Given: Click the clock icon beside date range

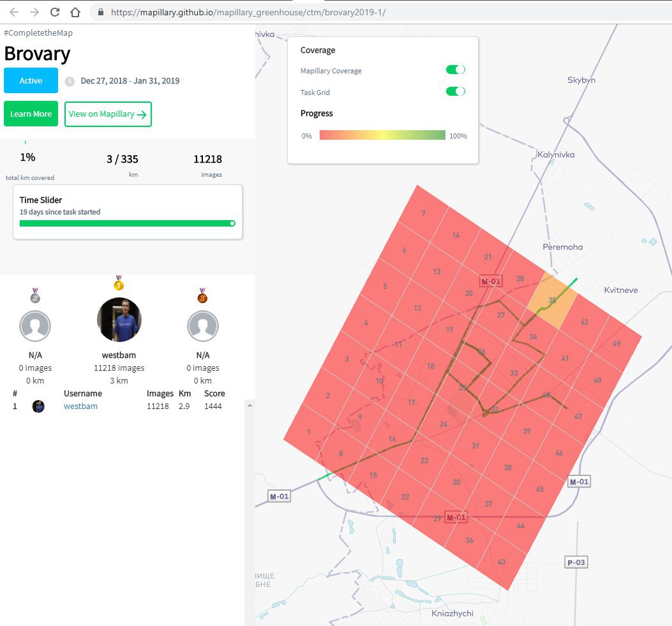Looking at the screenshot, I should (70, 82).
